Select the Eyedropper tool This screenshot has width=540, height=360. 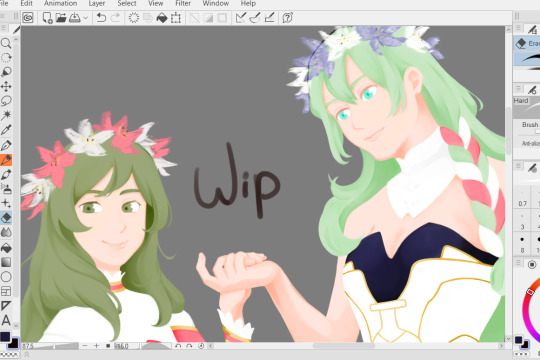point(6,130)
